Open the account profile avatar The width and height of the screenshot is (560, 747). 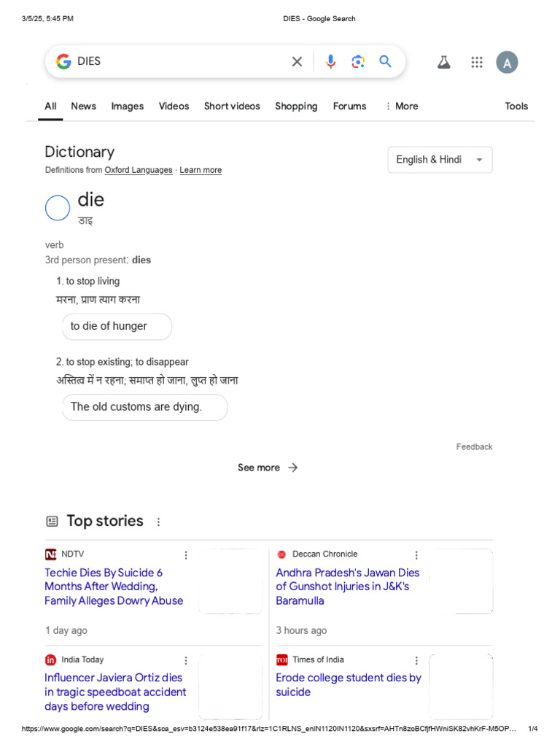tap(507, 63)
